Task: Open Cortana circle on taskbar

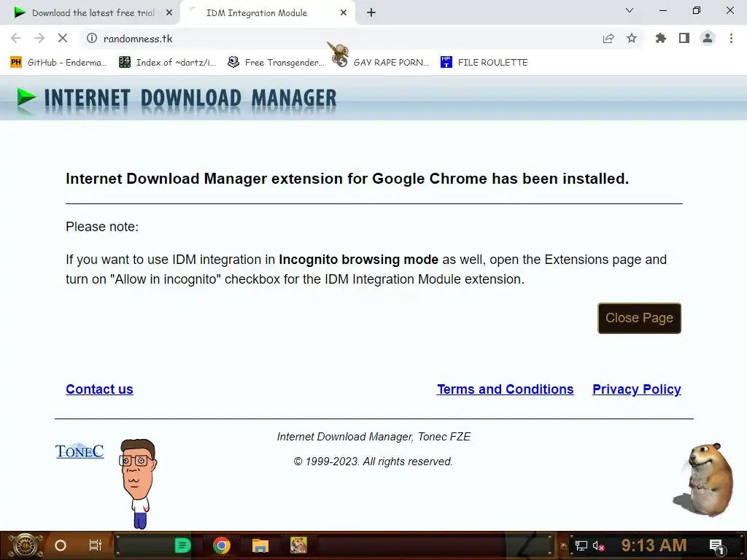Action: [x=61, y=545]
